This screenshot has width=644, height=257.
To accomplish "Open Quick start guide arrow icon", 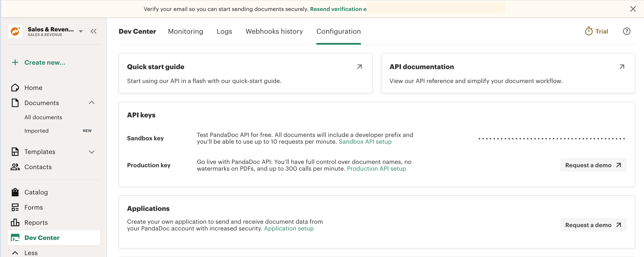I will click(360, 67).
